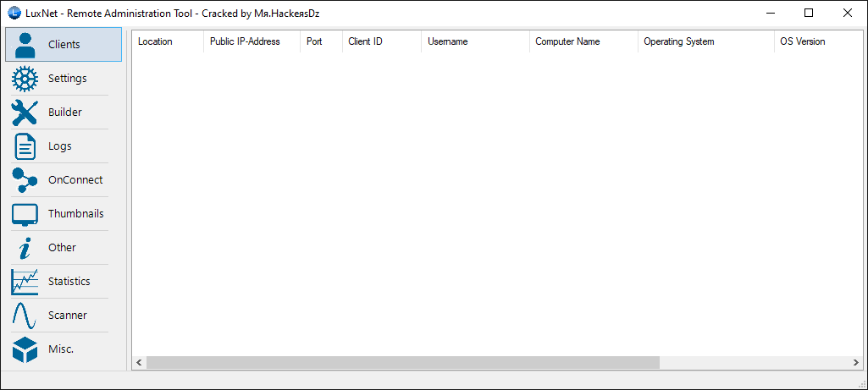Select the OnConnect nodes icon
Viewport: 868px width, 390px height.
pyautogui.click(x=25, y=180)
